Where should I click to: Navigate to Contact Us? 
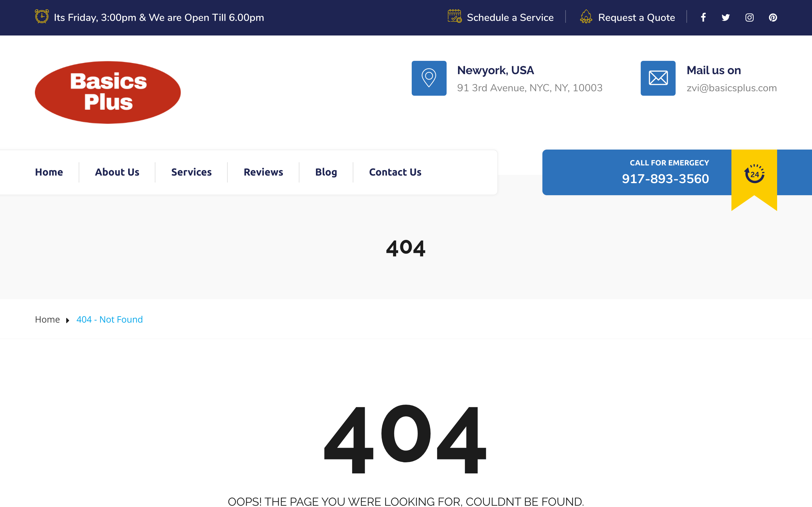(x=395, y=172)
